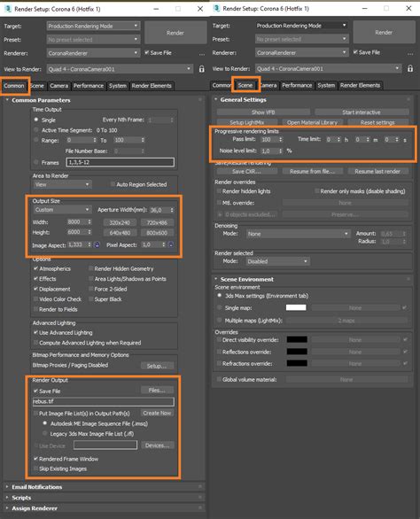Collapse Scene Environment rollout
The height and width of the screenshot is (519, 420).
pos(246,279)
